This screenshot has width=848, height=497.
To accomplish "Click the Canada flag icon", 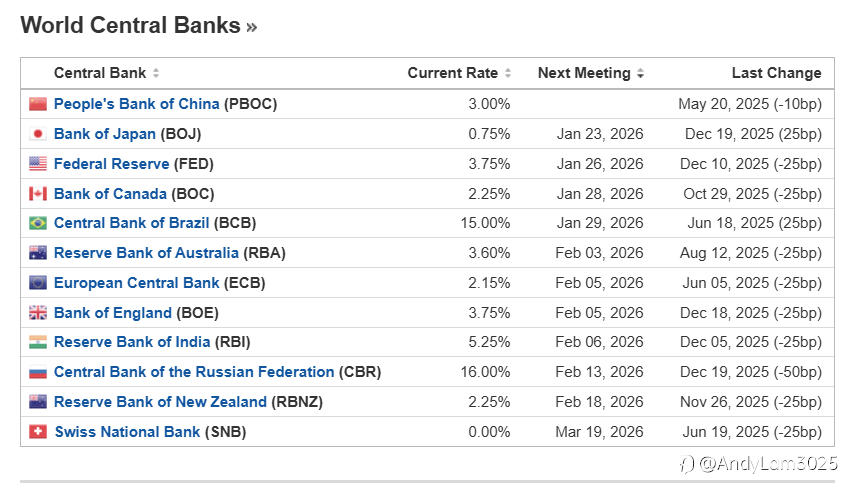I will coord(38,194).
